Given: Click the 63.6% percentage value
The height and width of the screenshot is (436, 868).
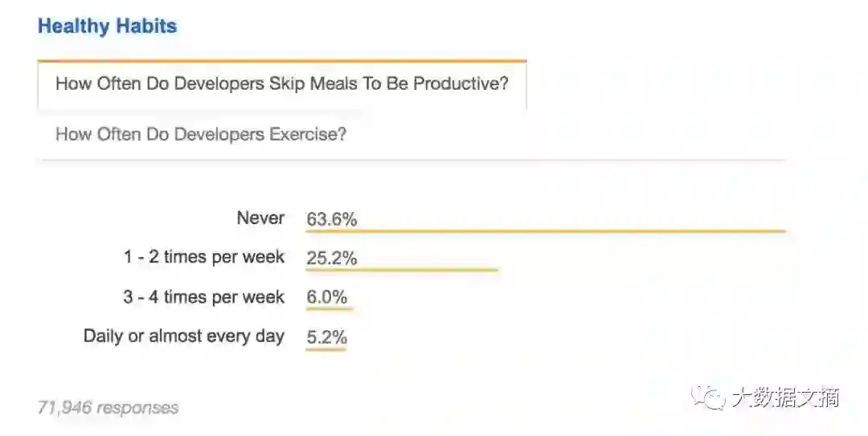Looking at the screenshot, I should (331, 219).
